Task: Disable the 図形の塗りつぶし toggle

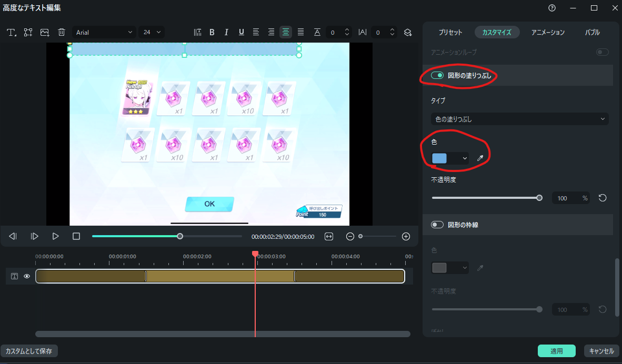Action: pyautogui.click(x=437, y=75)
